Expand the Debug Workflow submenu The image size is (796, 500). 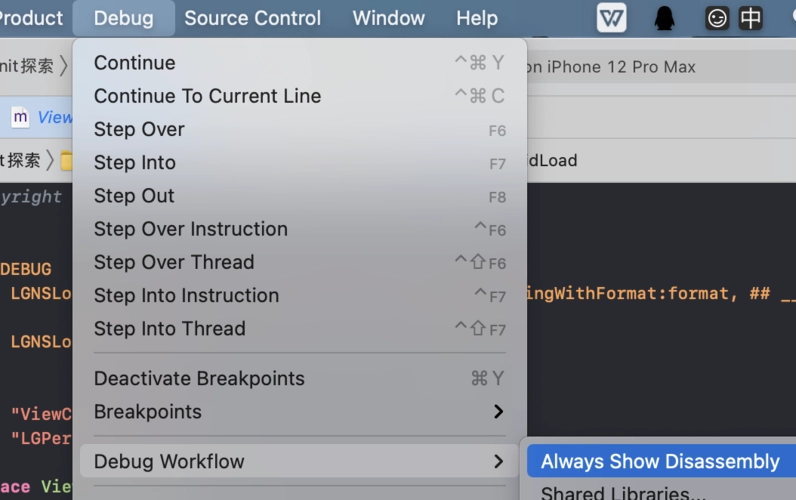pos(169,461)
